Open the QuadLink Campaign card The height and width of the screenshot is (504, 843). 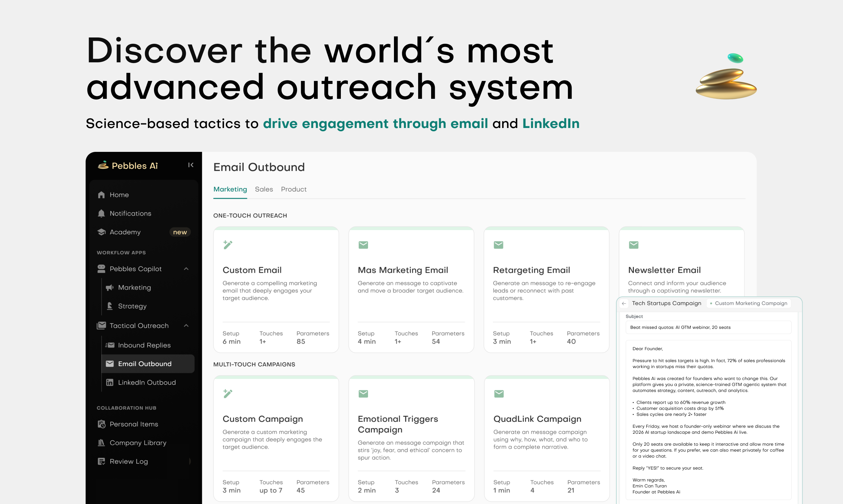(537, 419)
